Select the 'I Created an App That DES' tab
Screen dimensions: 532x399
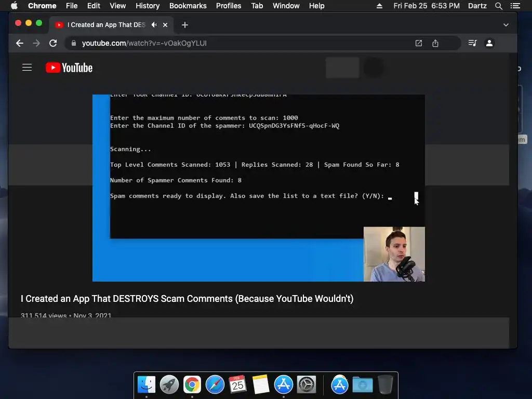coord(106,25)
